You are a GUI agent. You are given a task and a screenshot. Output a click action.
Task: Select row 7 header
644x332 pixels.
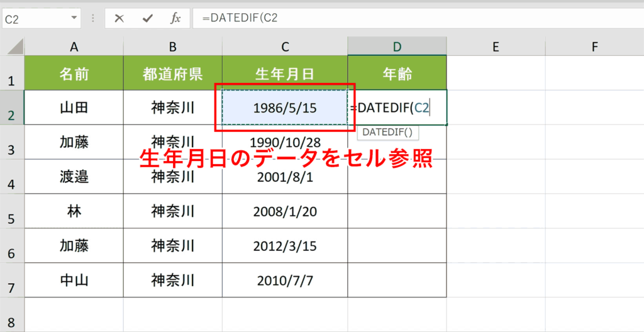pyautogui.click(x=12, y=280)
